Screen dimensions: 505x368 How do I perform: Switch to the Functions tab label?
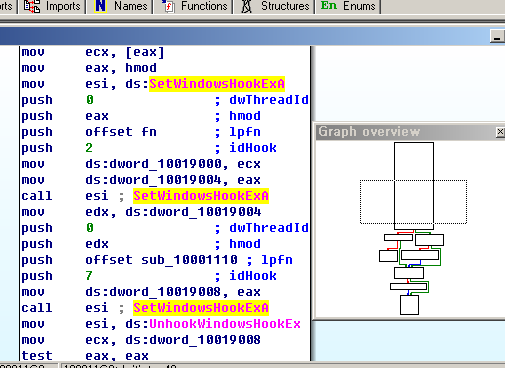coord(204,6)
